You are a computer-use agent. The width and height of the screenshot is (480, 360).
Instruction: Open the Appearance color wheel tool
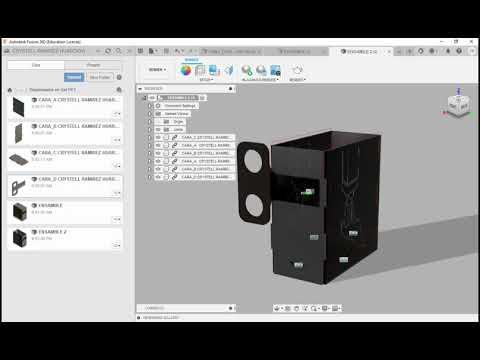[x=186, y=70]
